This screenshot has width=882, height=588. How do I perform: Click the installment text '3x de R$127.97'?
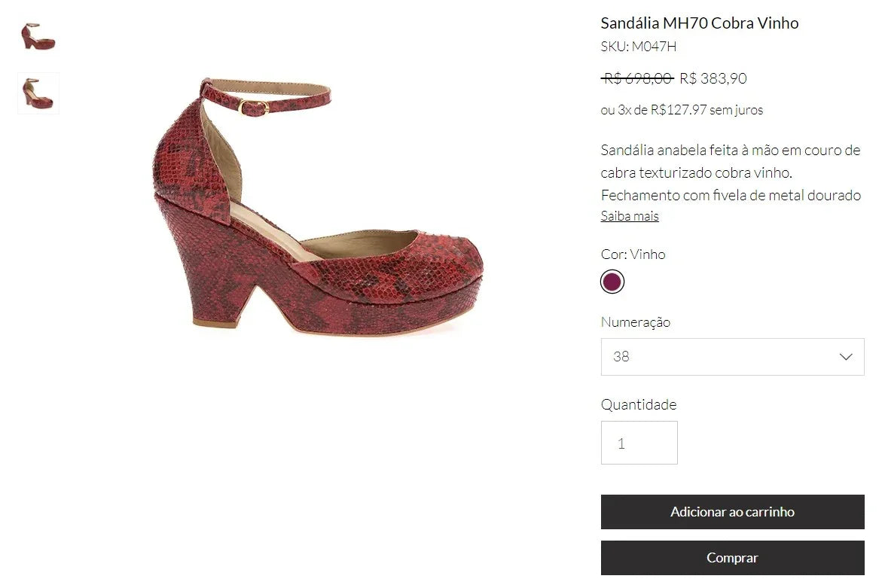point(681,109)
